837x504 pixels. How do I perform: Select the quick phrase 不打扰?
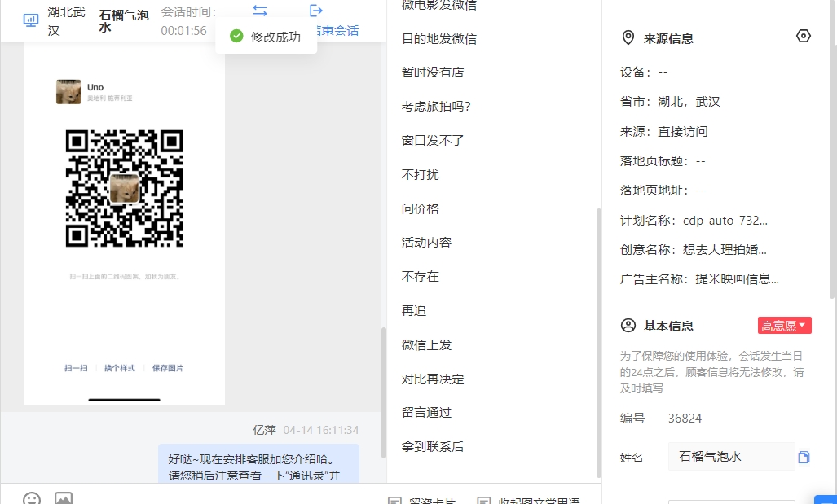click(420, 175)
